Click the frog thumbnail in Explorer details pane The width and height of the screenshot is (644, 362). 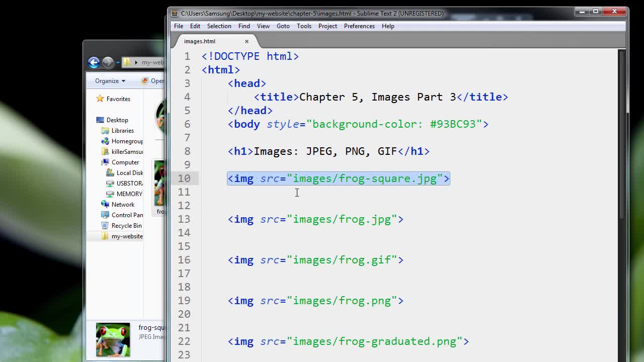(113, 340)
